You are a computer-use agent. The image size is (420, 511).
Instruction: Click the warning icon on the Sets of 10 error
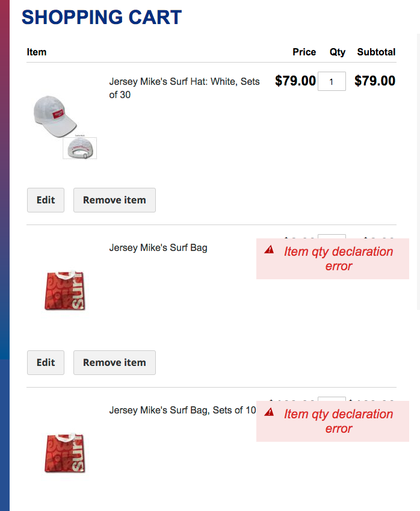(x=270, y=413)
